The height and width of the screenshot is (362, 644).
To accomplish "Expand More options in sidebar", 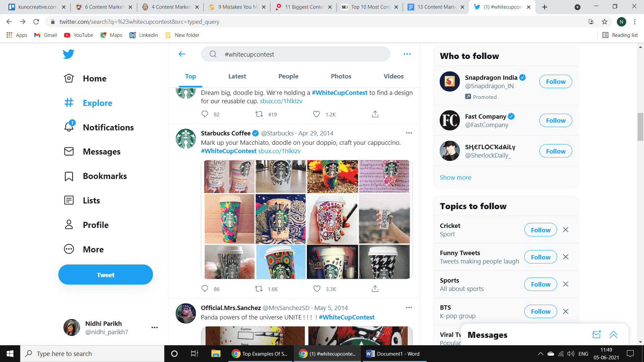I will (x=84, y=249).
